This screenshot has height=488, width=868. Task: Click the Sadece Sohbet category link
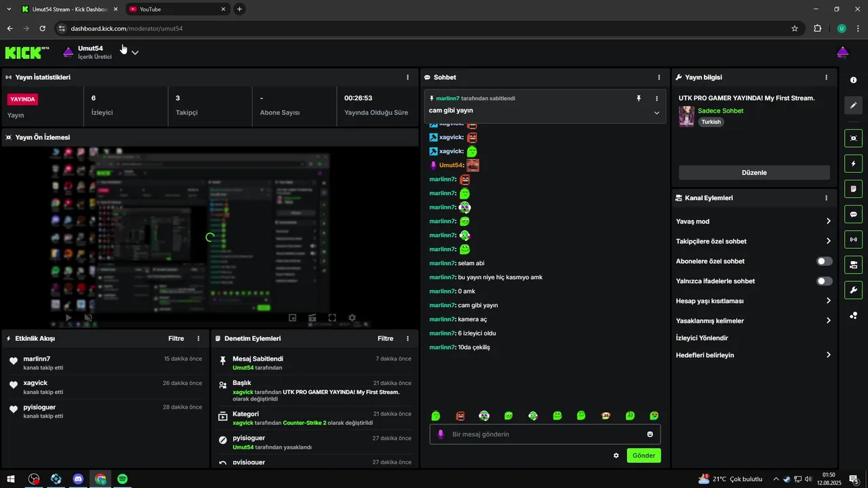720,110
